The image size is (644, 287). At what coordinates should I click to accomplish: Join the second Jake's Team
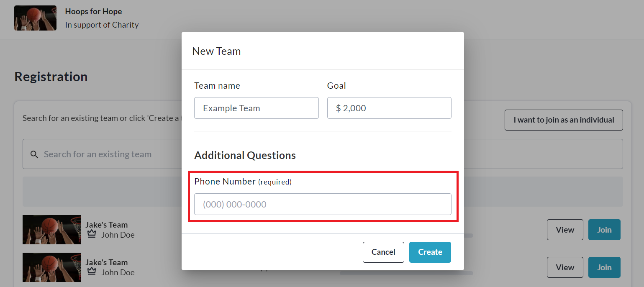[604, 267]
